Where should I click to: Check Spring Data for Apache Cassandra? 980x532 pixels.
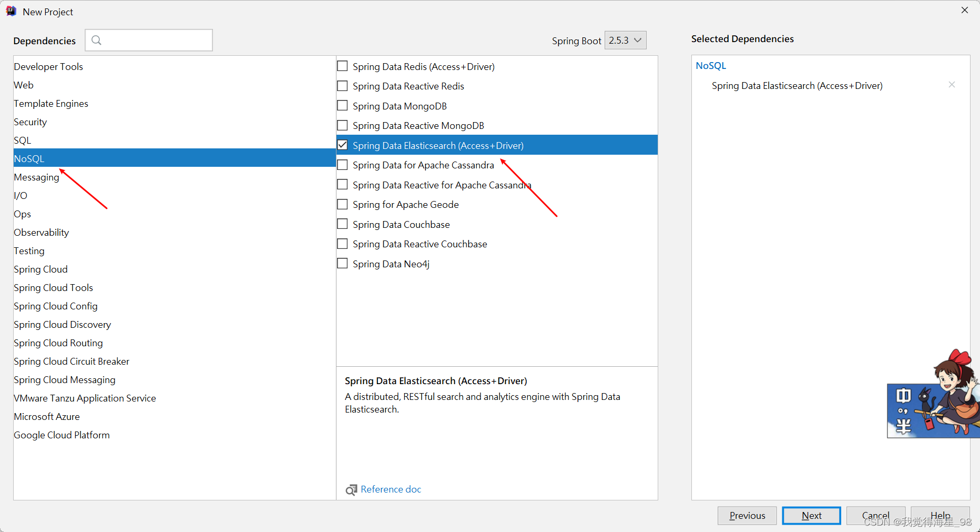coord(342,165)
